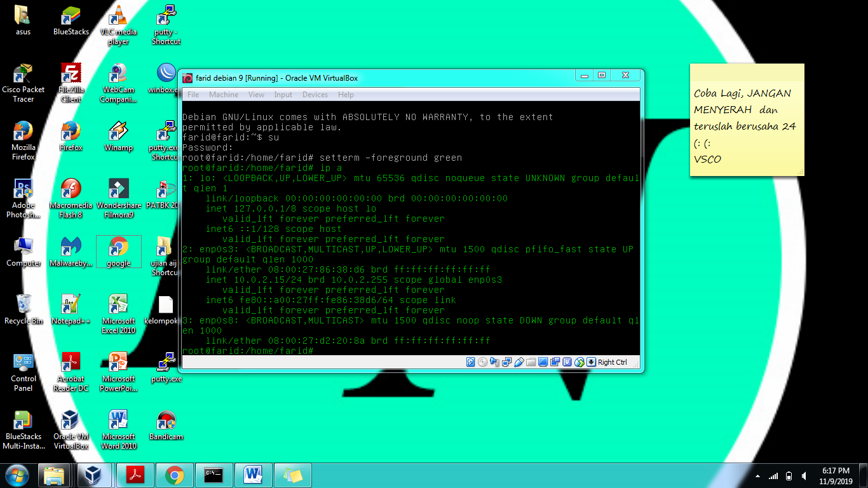Toggle mouse integration indicator in VirtualBox status bar
Viewport: 868px width, 488px height.
(x=580, y=362)
